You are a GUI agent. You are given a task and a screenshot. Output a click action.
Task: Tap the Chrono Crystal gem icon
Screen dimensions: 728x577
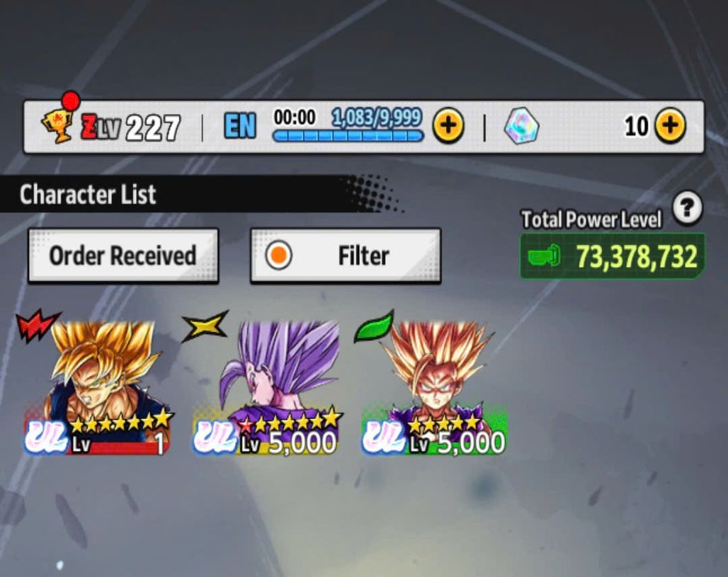click(x=521, y=126)
